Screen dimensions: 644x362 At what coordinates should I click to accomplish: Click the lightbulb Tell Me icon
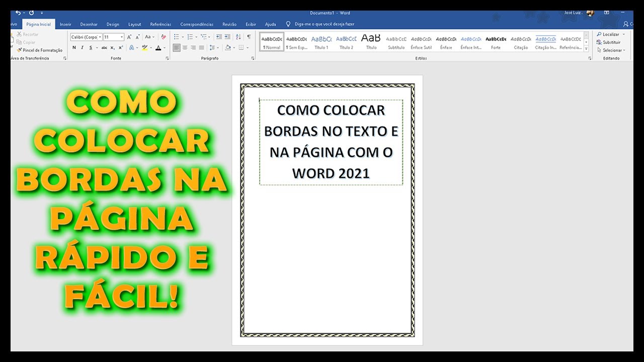(288, 24)
